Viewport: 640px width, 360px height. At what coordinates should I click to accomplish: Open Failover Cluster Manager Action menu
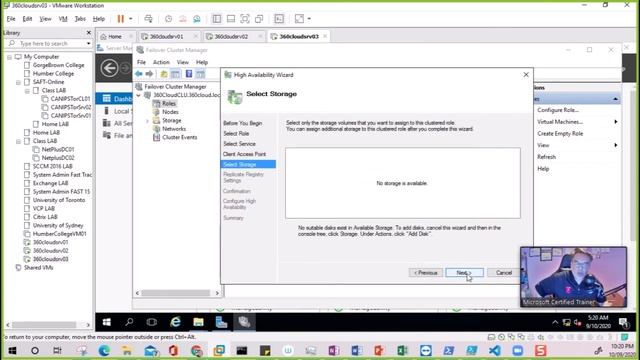[x=161, y=62]
